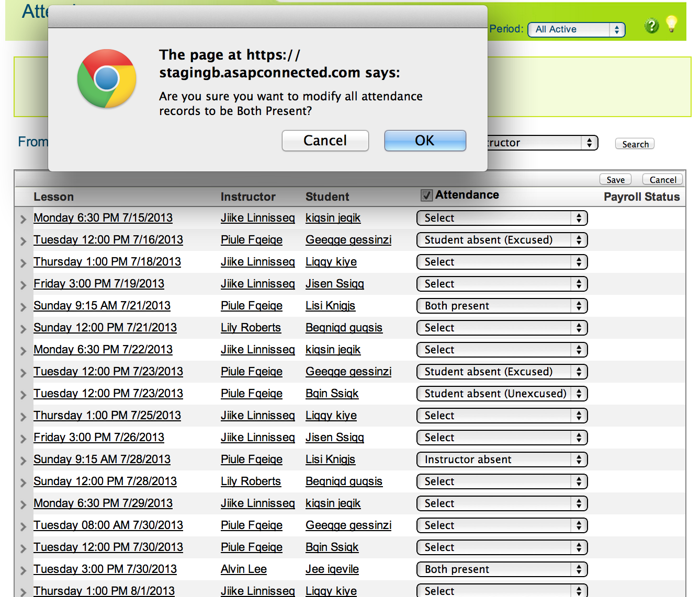Expand the Friday 3:00 PM 7/19/2013 row
The width and height of the screenshot is (700, 597).
(x=23, y=285)
